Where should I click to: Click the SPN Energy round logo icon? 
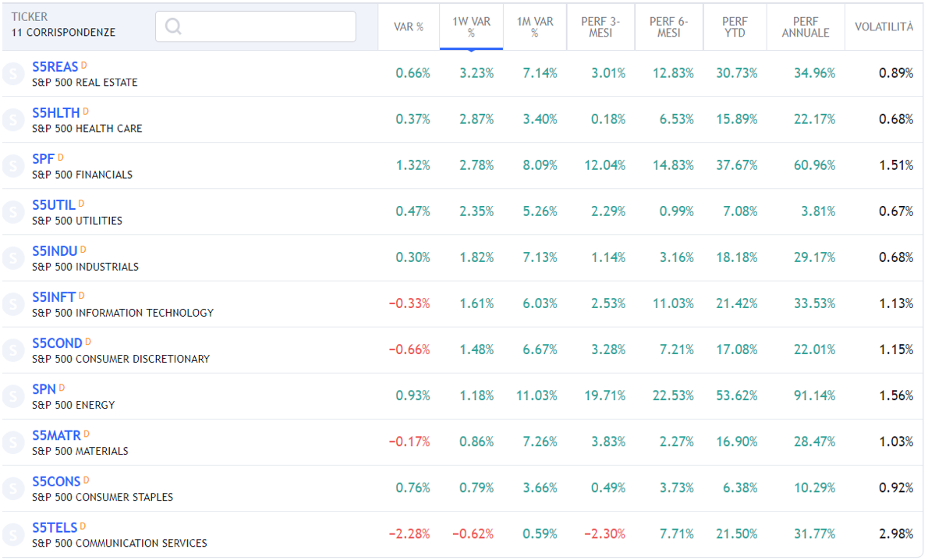13,396
